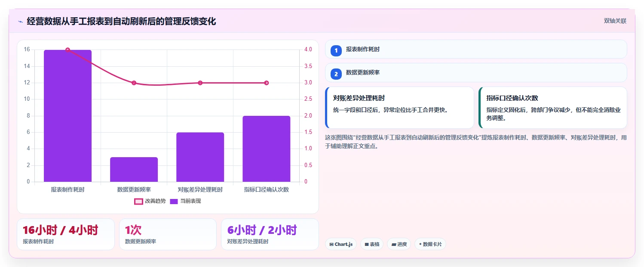
Task: Click trend line point at 报表制作耗时
Action: click(67, 50)
